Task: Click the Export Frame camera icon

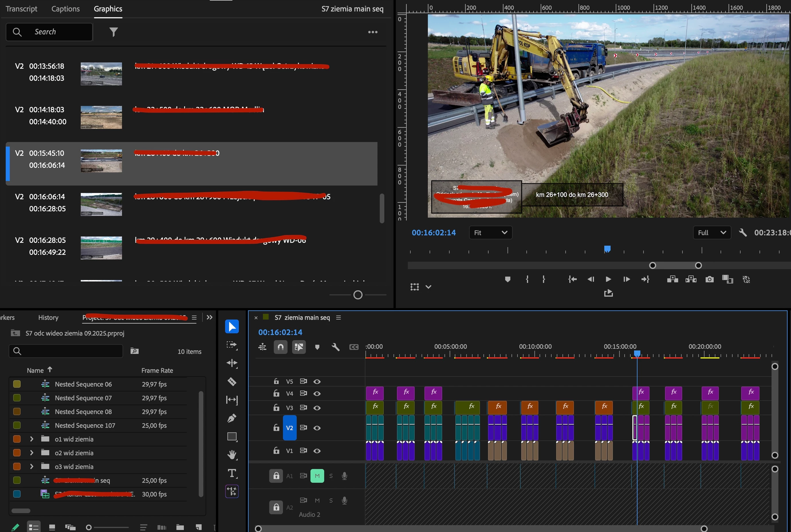Action: pyautogui.click(x=709, y=279)
